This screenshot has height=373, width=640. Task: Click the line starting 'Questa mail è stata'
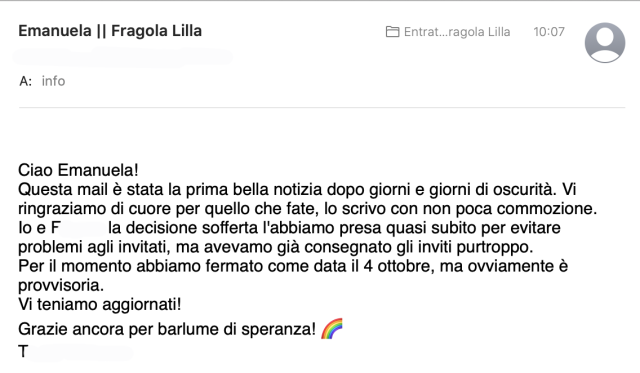coord(297,189)
